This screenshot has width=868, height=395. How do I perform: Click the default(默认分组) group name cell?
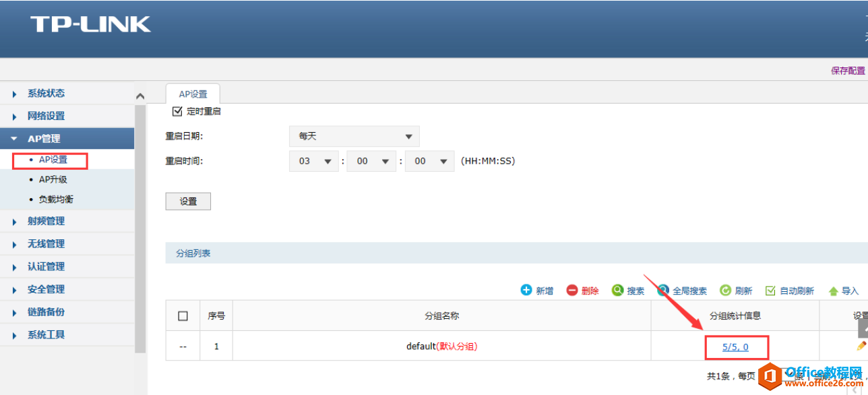(x=441, y=346)
